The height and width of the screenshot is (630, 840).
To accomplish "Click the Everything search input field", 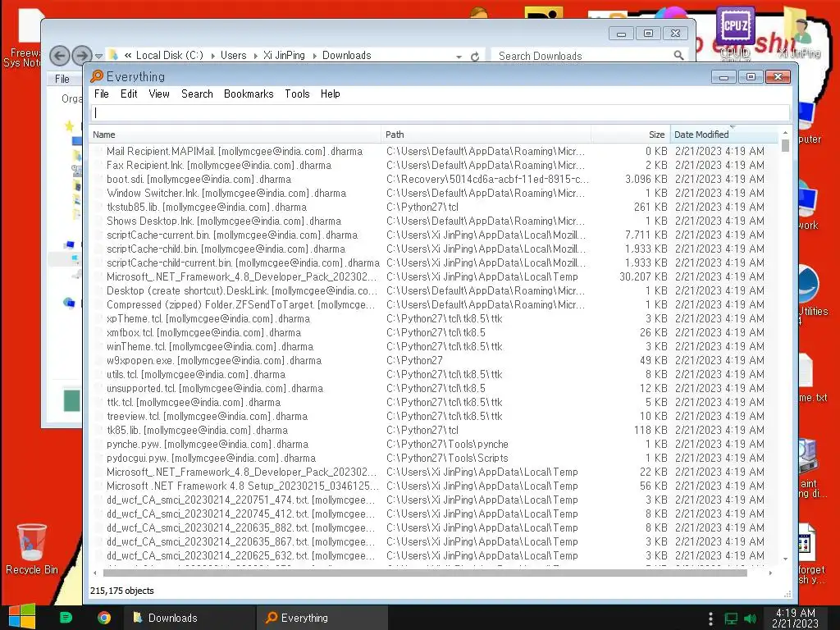I will [x=440, y=112].
